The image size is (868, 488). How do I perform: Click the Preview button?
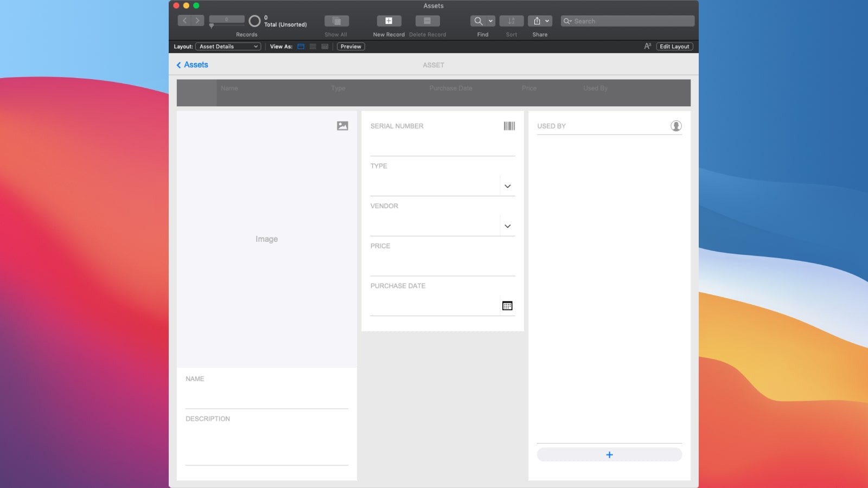[350, 47]
